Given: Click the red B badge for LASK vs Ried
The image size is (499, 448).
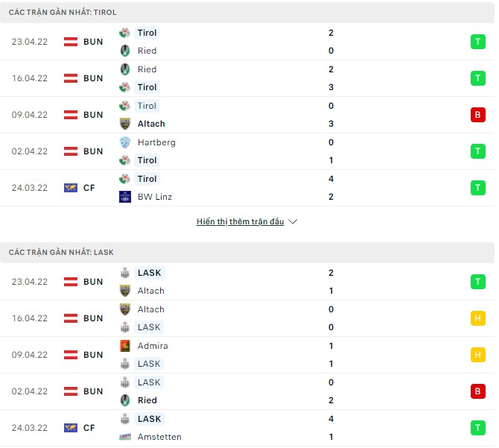Looking at the screenshot, I should (477, 391).
